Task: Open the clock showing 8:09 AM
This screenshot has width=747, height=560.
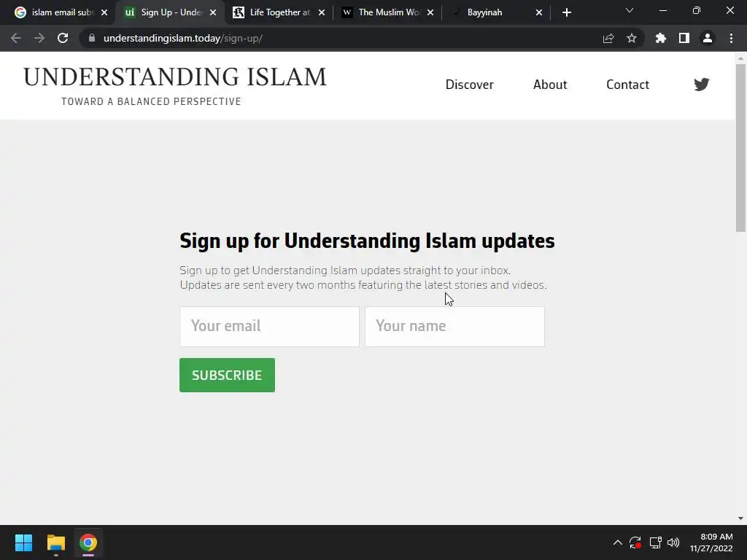Action: 711,542
